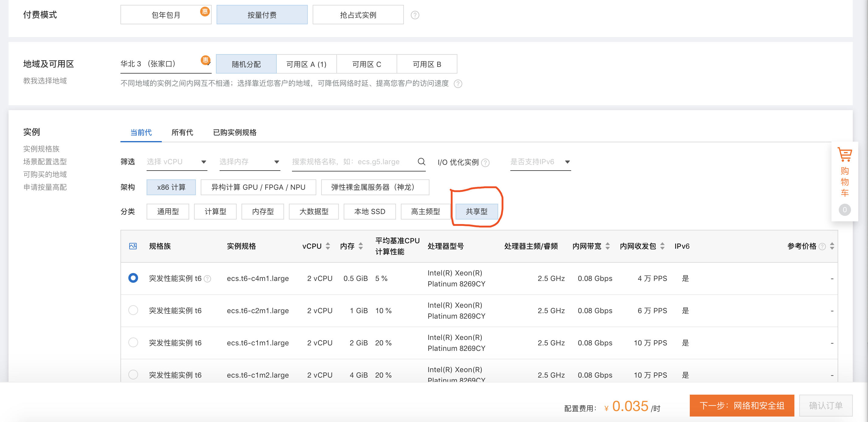The image size is (868, 422).
Task: Open the 选择 vCPU dropdown
Action: pos(177,162)
